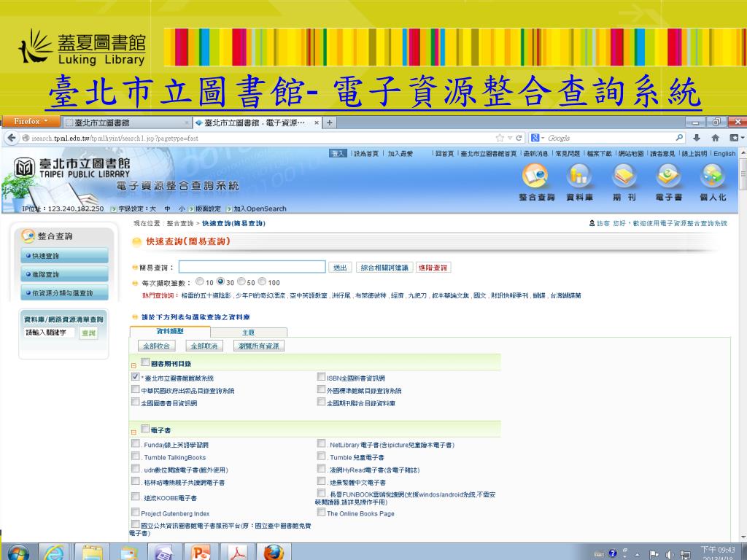This screenshot has height=560, width=747.
Task: Select 30 results per fetch radio
Action: click(220, 282)
